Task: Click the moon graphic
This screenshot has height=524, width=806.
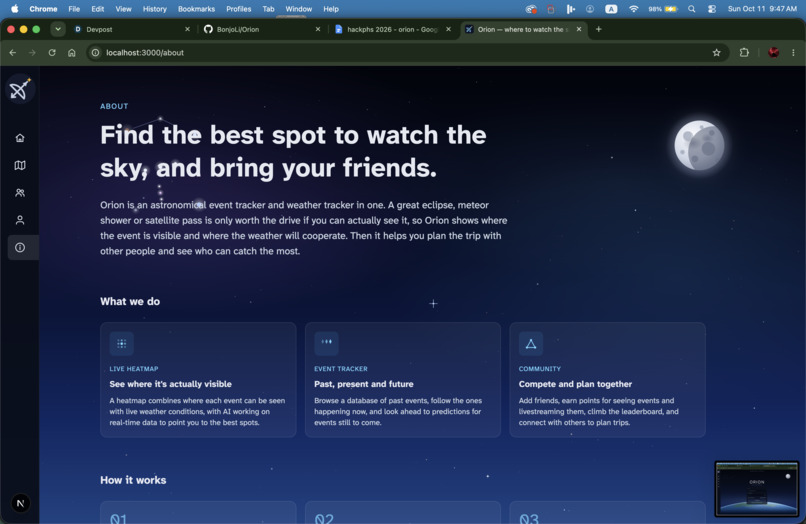Action: (699, 146)
